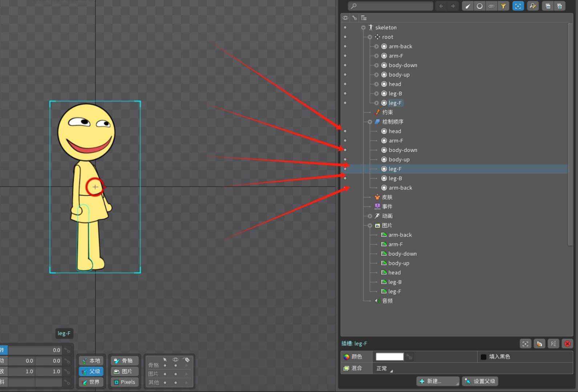This screenshot has height=392, width=578.
Task: Expand the 动画 node
Action: [370, 216]
